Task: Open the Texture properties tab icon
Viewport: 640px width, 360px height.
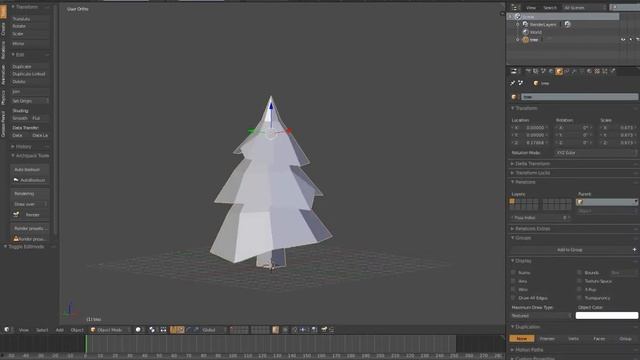Action: [x=597, y=71]
